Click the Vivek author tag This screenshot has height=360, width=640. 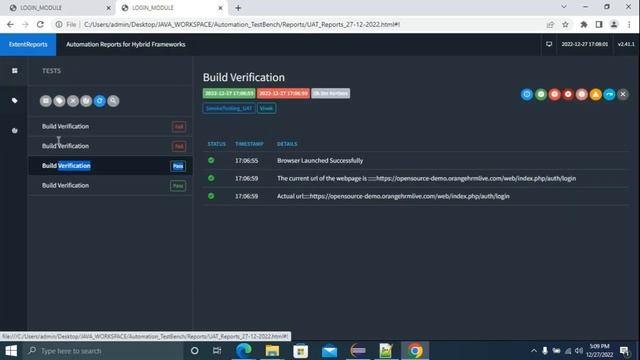[x=267, y=108]
